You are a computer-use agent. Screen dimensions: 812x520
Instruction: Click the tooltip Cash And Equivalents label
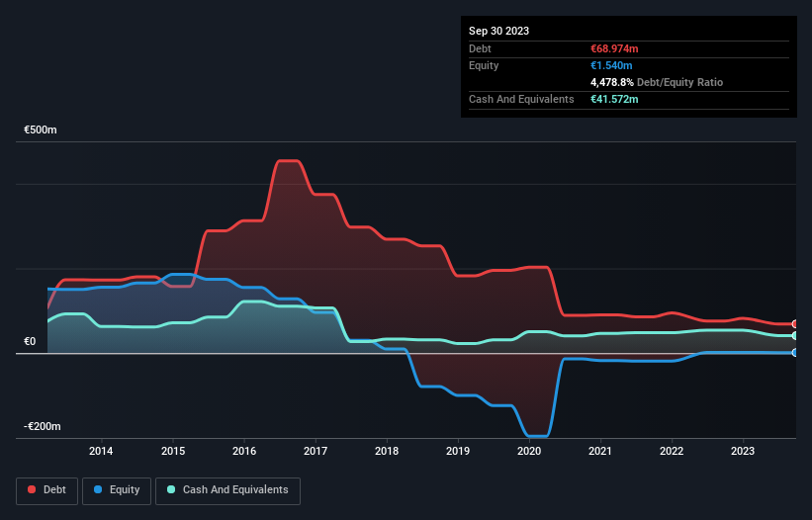point(521,99)
